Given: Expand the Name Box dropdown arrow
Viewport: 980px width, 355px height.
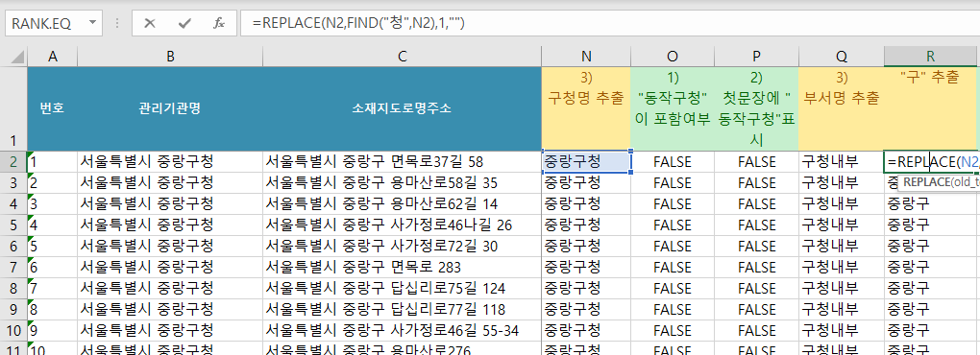Looking at the screenshot, I should tap(93, 24).
